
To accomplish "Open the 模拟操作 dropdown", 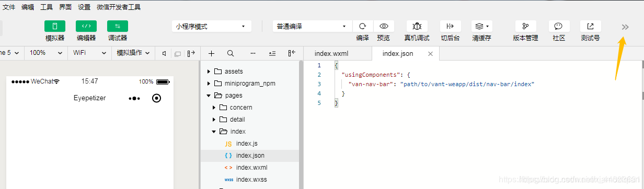I will tap(133, 53).
